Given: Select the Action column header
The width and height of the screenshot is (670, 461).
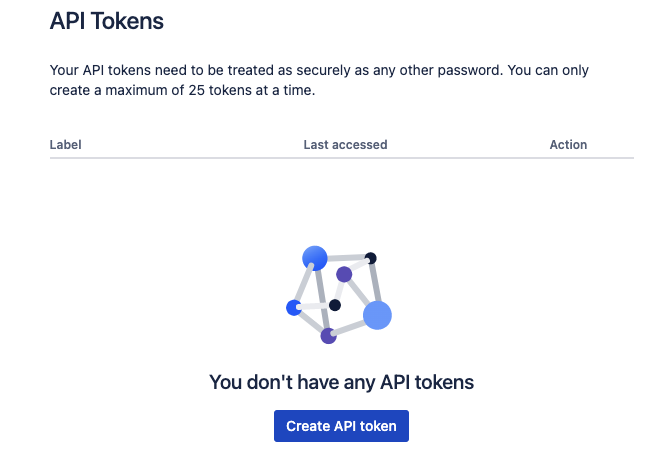Looking at the screenshot, I should point(568,145).
